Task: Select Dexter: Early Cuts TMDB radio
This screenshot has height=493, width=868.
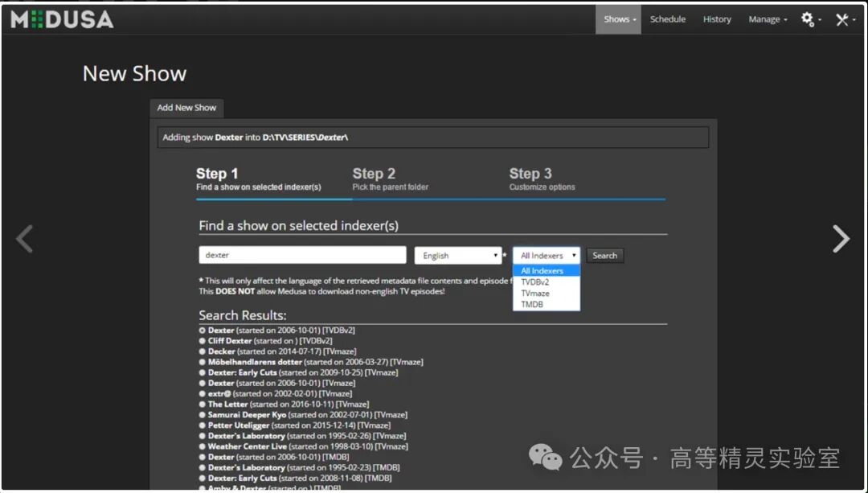Action: pos(202,478)
